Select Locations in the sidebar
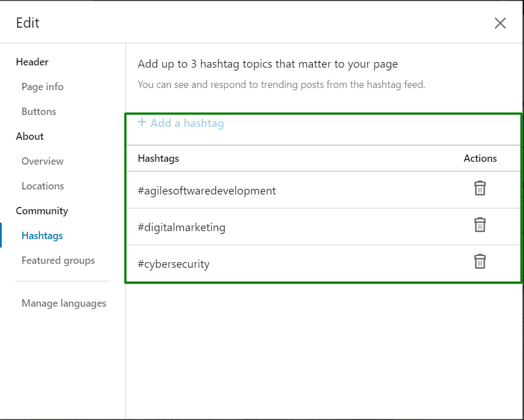Image resolution: width=524 pixels, height=420 pixels. 43,186
